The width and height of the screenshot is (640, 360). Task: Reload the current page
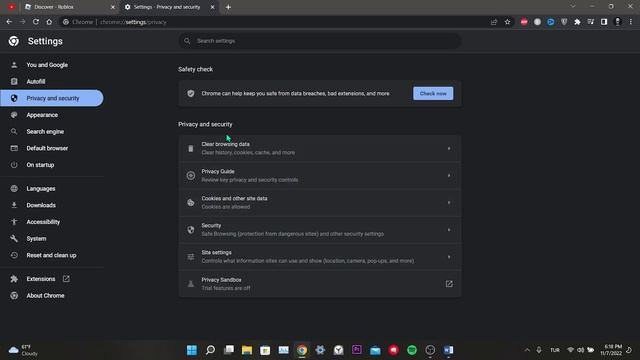coord(36,22)
